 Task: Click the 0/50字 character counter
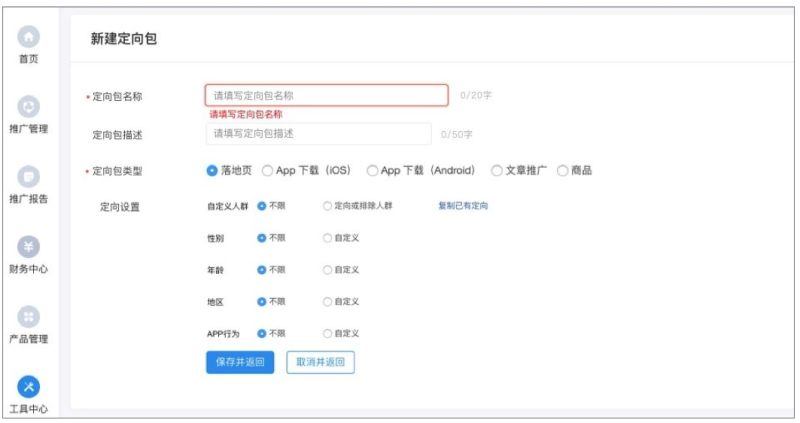[457, 135]
